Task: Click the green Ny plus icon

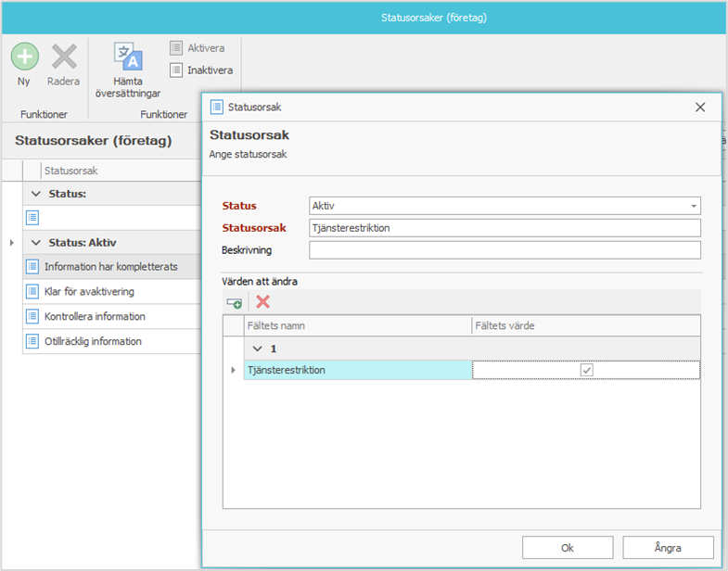Action: (24, 57)
